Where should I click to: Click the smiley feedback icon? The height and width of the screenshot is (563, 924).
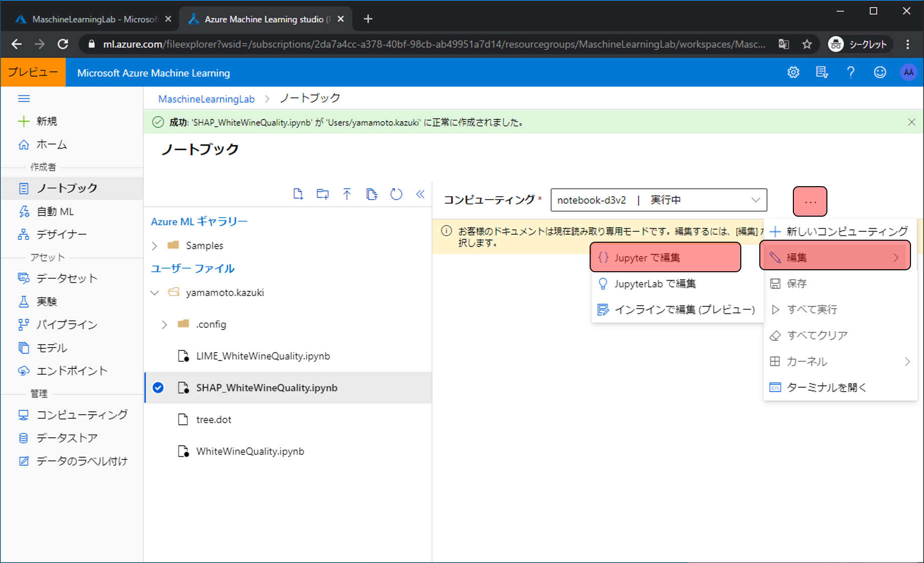879,73
